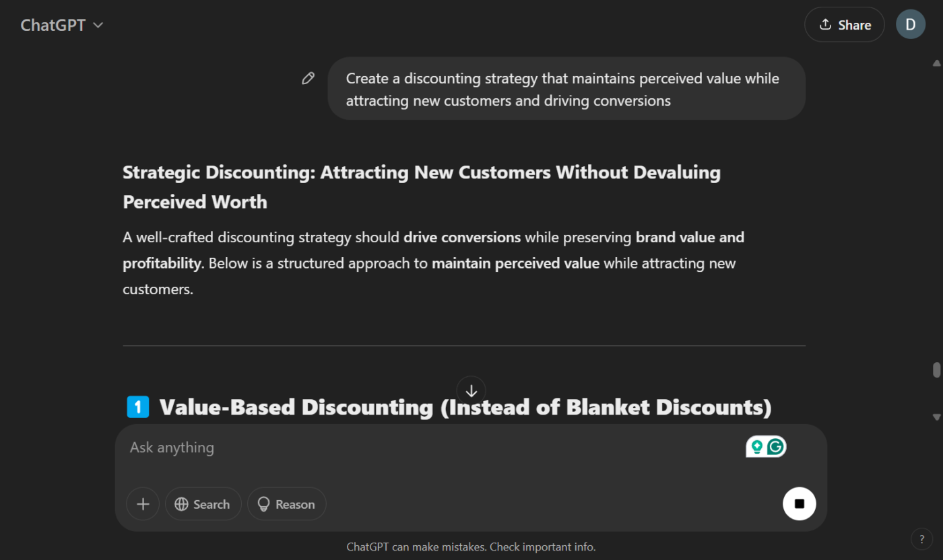Enable the Reason mode toggle
Viewport: 943px width, 560px height.
(286, 504)
